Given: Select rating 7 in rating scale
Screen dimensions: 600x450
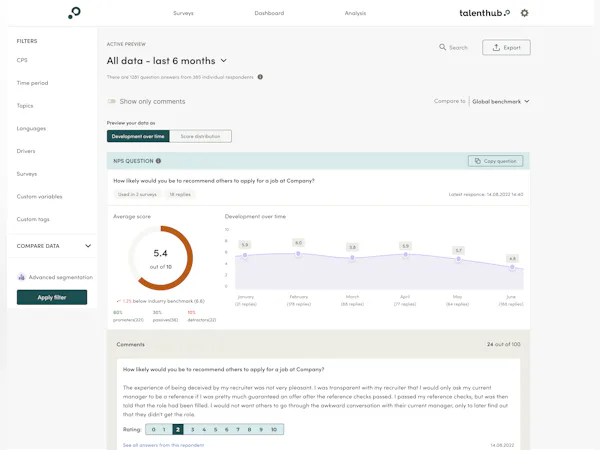Looking at the screenshot, I should [238, 429].
